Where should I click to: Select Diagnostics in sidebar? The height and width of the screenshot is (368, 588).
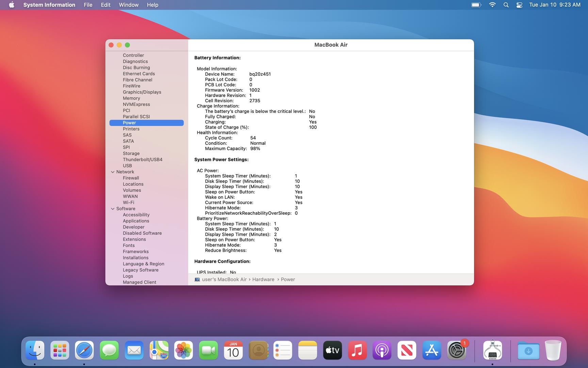pos(135,61)
